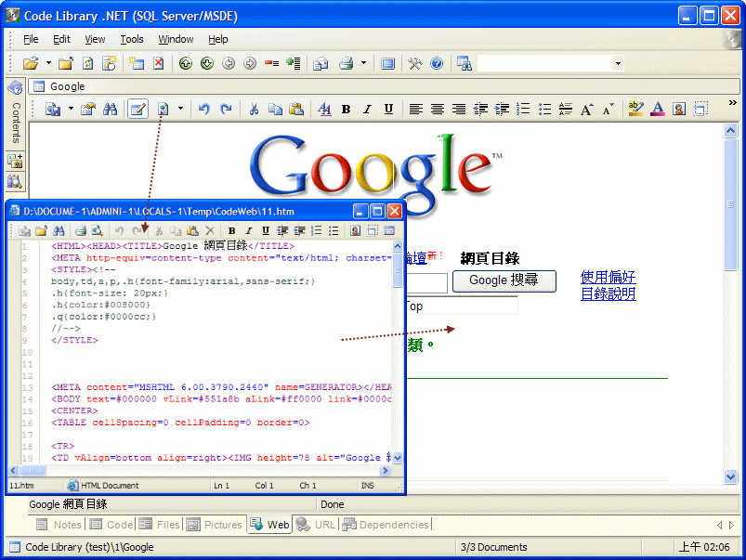The height and width of the screenshot is (560, 746).
Task: Toggle bold in 11.htm window toolbar
Action: tap(231, 230)
